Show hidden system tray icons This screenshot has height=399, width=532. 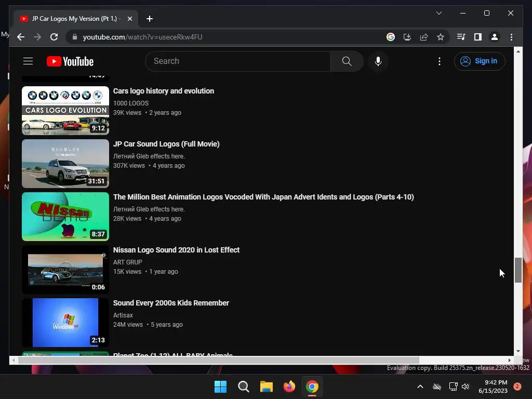[x=420, y=387]
